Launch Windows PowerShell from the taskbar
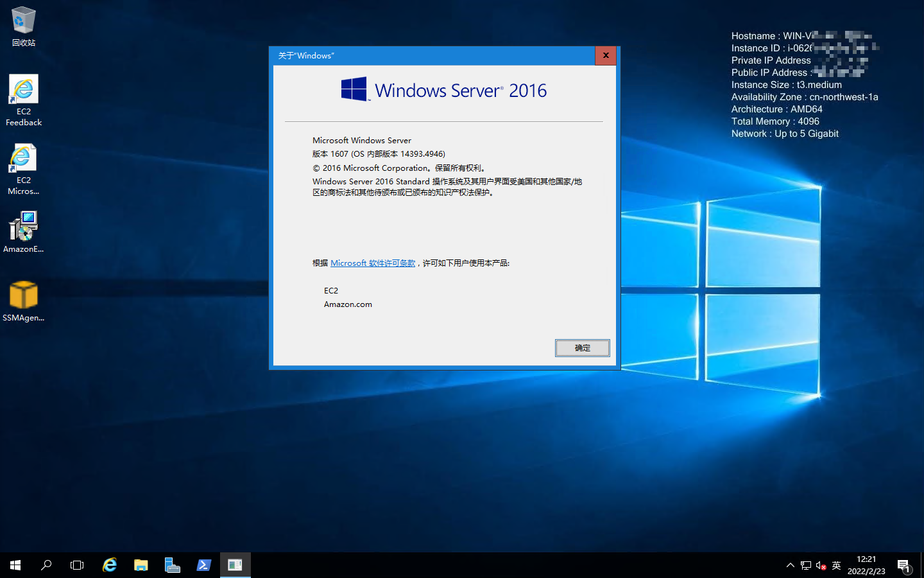 (203, 565)
